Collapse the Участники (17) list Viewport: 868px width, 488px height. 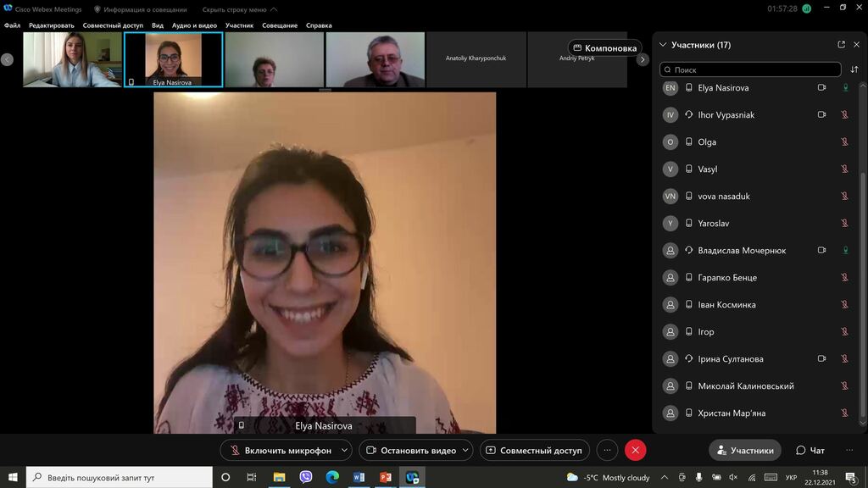(663, 45)
